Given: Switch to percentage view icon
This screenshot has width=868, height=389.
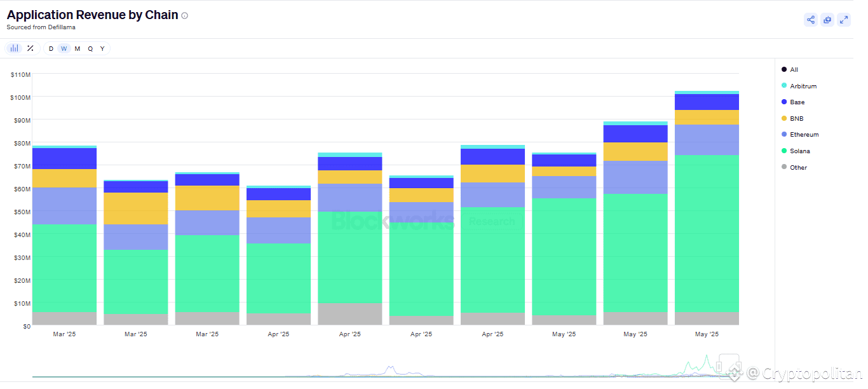Looking at the screenshot, I should 29,48.
